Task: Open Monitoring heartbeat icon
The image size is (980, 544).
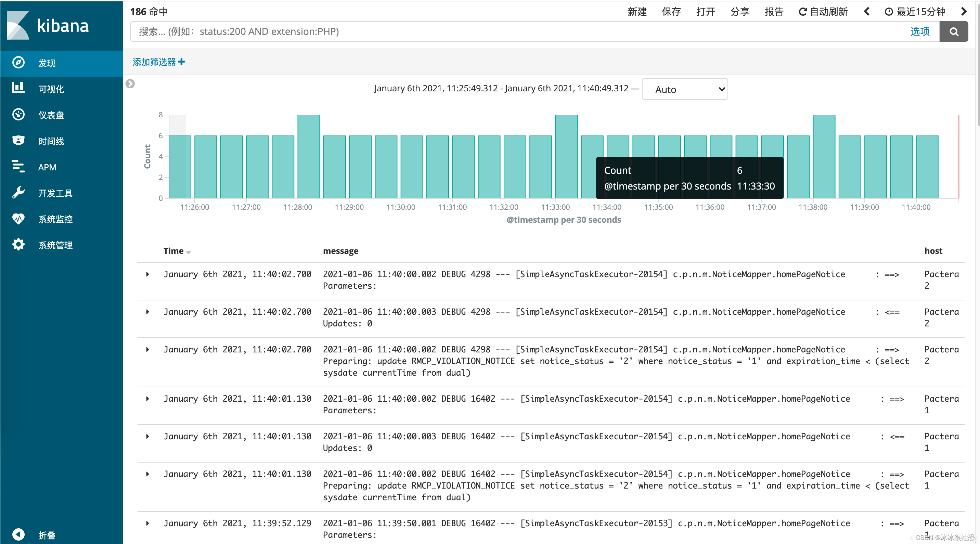Action: (x=18, y=219)
